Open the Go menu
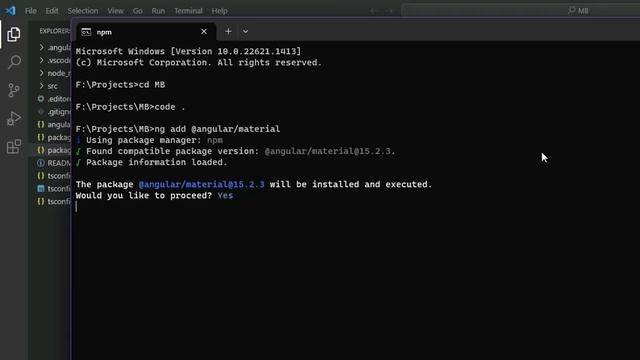Viewport: 640px width, 360px height. coord(138,11)
